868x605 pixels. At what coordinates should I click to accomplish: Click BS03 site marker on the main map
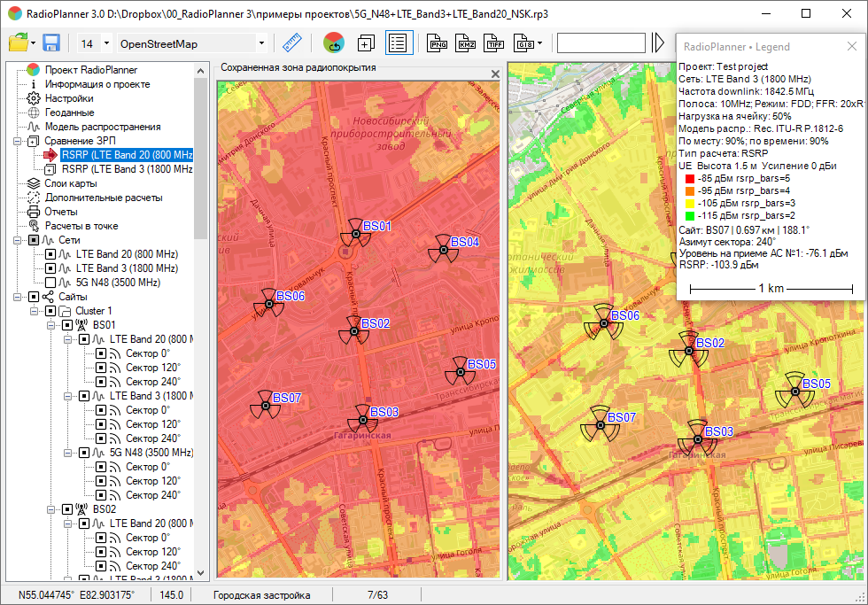coord(698,439)
